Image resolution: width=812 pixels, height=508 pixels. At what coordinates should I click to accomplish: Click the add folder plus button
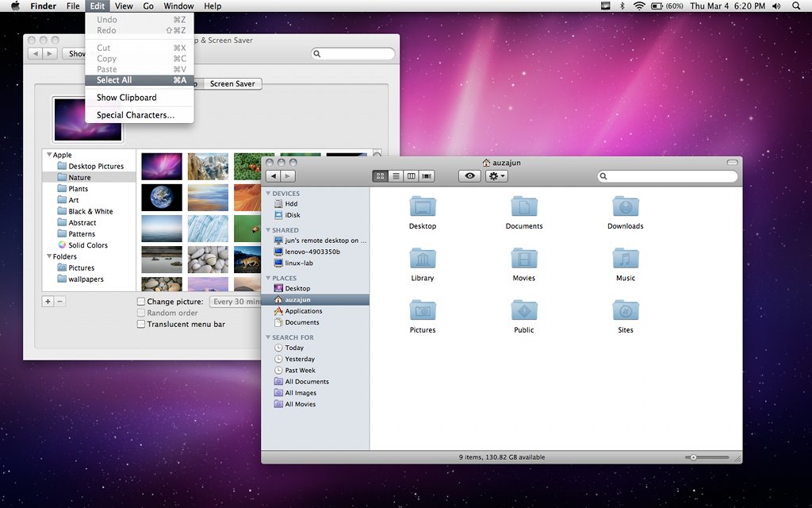pos(48,301)
